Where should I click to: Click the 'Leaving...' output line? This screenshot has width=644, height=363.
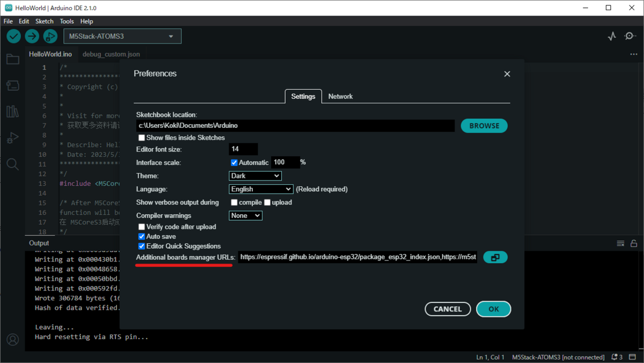[54, 327]
